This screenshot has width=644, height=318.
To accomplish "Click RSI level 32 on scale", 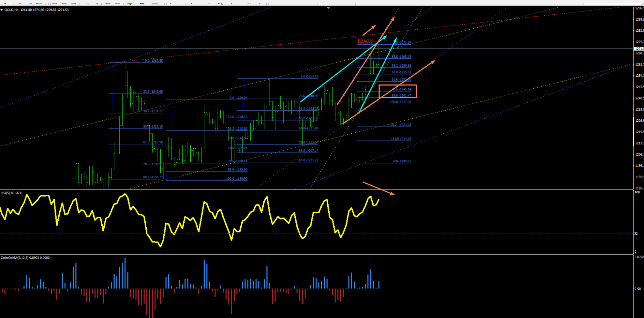I will tap(636, 233).
